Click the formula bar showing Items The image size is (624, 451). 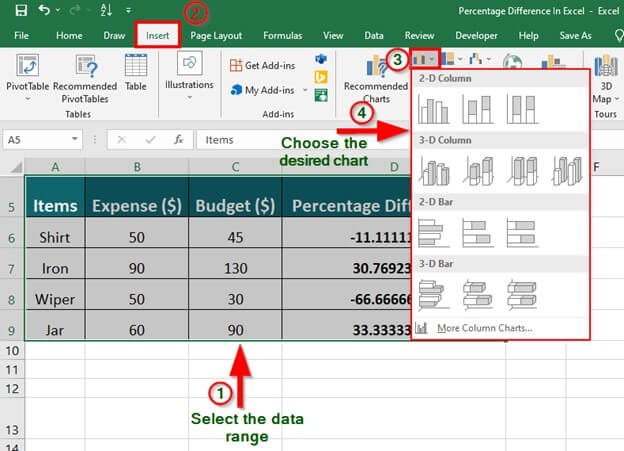point(302,140)
